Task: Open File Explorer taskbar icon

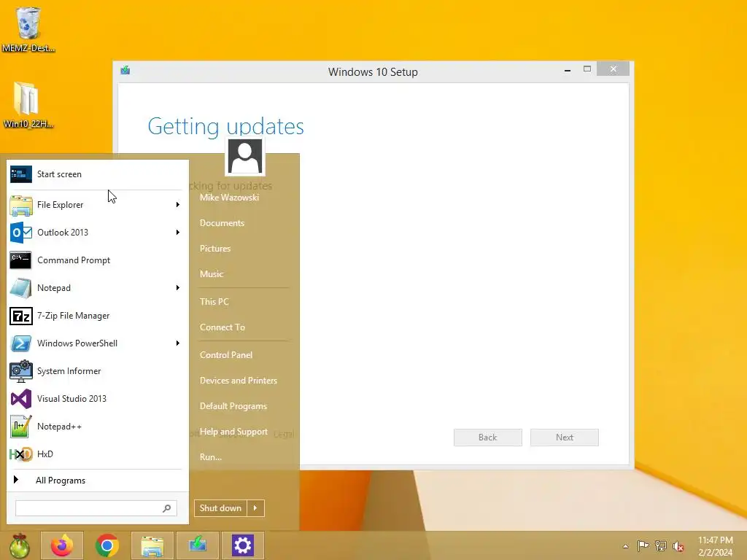Action: [x=152, y=545]
